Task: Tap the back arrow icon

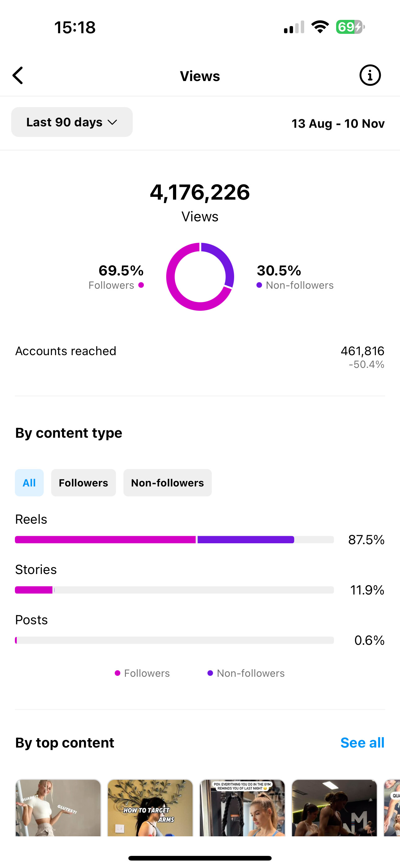Action: pos(18,75)
